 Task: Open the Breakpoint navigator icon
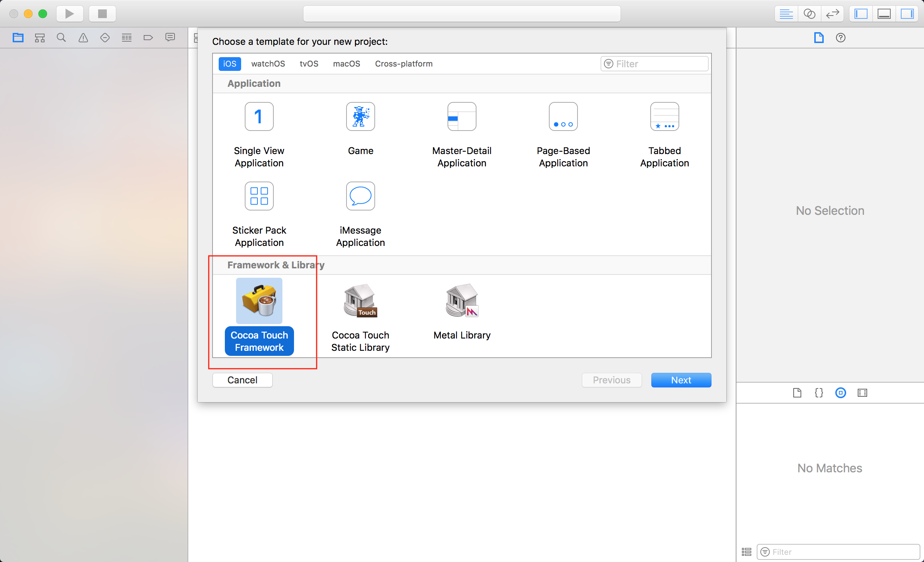(x=148, y=38)
